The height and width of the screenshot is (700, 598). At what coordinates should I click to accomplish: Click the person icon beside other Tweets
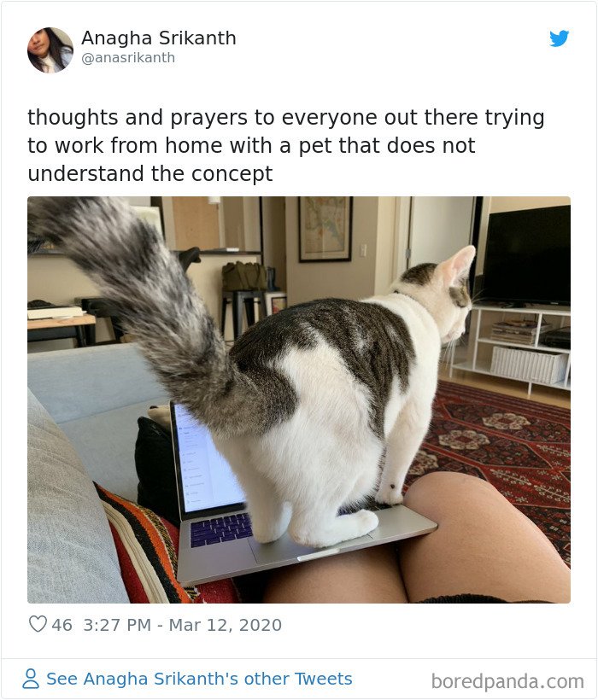click(x=31, y=679)
